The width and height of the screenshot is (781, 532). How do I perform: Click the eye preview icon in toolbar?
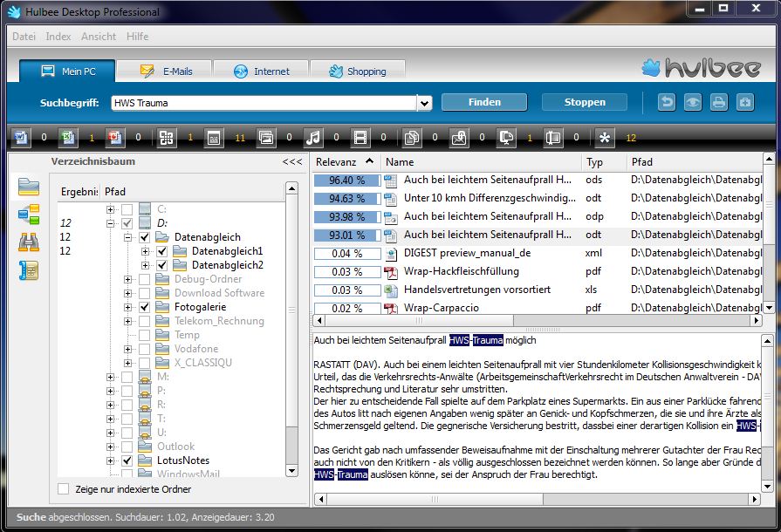click(692, 102)
